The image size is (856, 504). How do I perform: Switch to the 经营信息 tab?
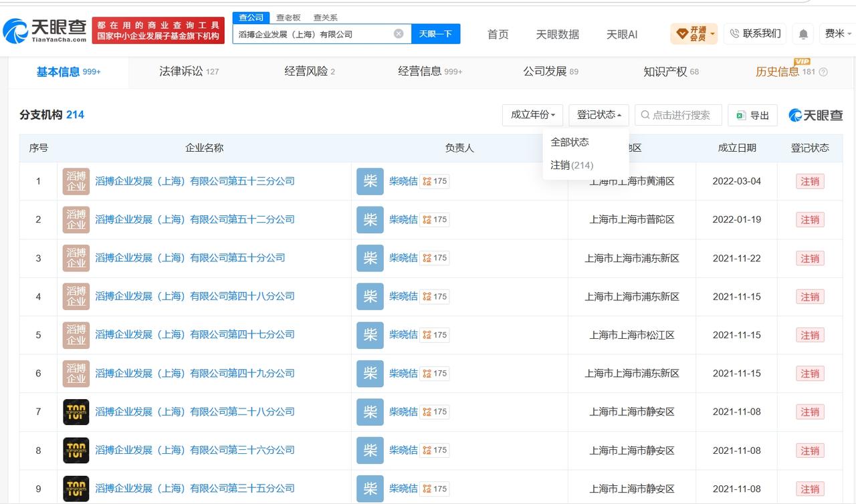430,72
